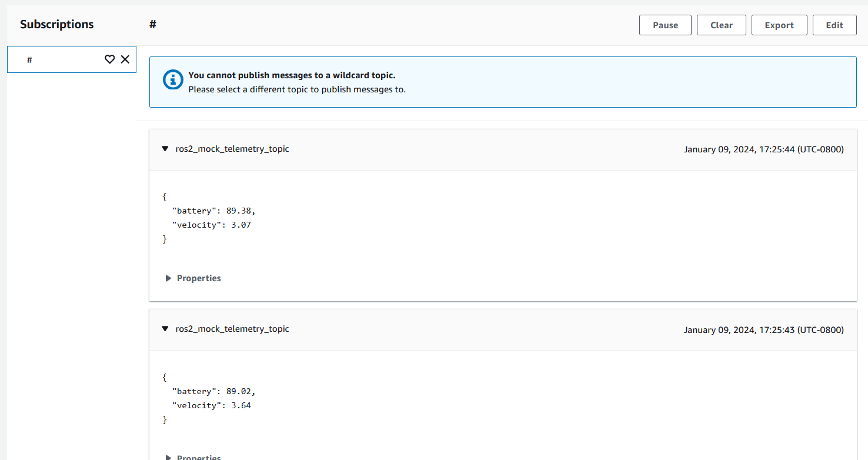Image resolution: width=868 pixels, height=460 pixels.
Task: Click the info icon in the wildcard notice
Action: [173, 79]
